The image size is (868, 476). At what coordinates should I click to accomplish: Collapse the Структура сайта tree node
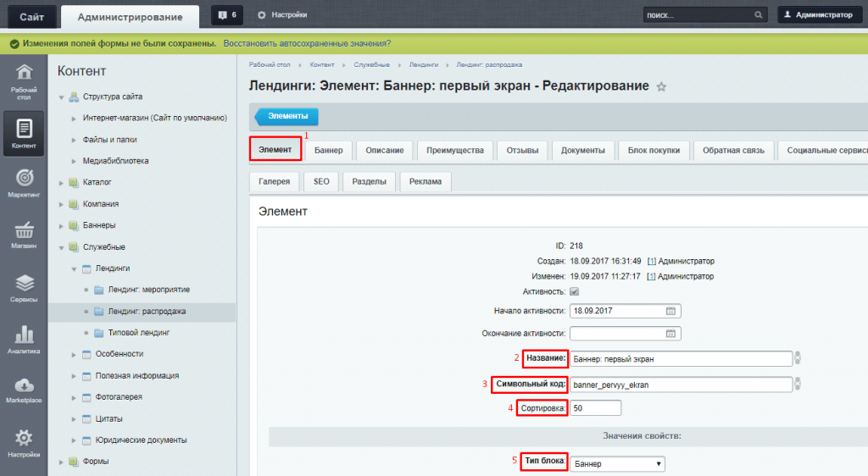coord(61,97)
